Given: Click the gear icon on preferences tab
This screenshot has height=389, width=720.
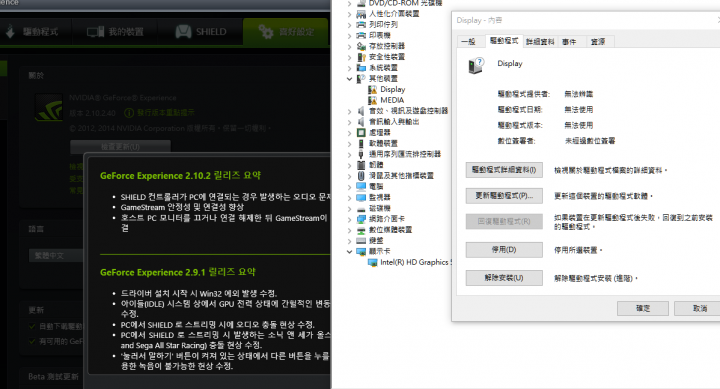Looking at the screenshot, I should coord(266,32).
